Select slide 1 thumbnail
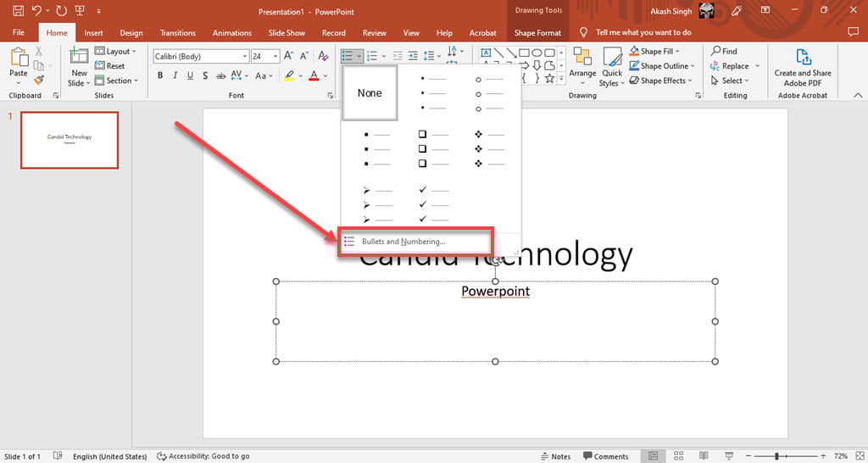 70,140
